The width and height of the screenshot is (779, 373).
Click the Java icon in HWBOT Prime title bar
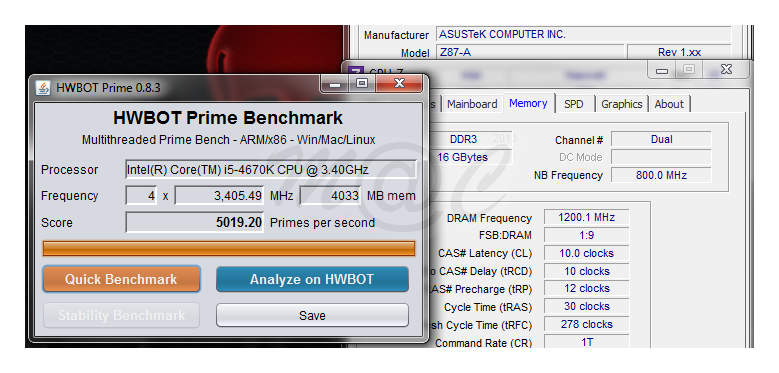point(44,88)
